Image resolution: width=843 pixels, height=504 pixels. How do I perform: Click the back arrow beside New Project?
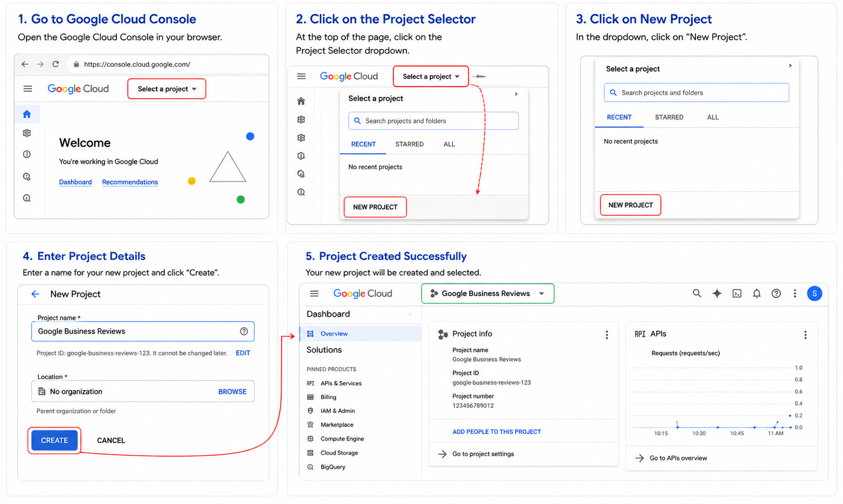click(35, 294)
